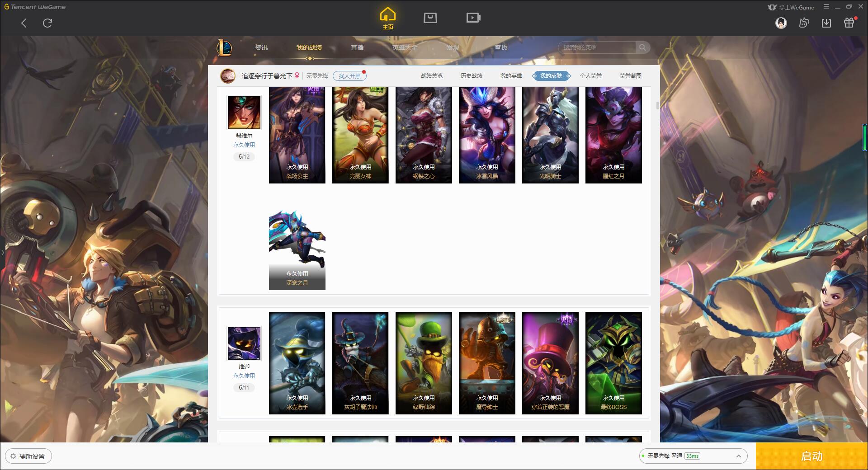Click the 6/12 skin count badge
The width and height of the screenshot is (868, 470).
click(x=244, y=157)
